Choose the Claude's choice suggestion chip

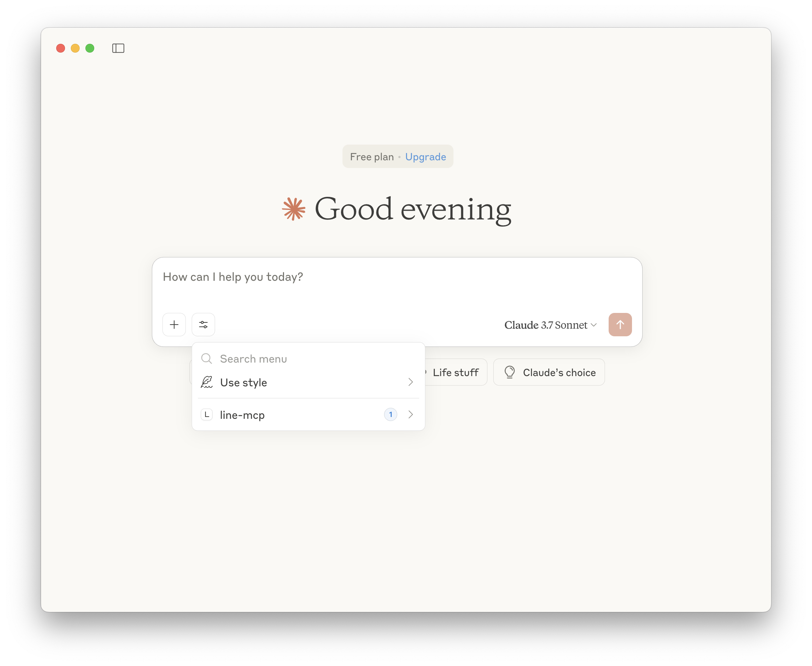click(x=548, y=372)
